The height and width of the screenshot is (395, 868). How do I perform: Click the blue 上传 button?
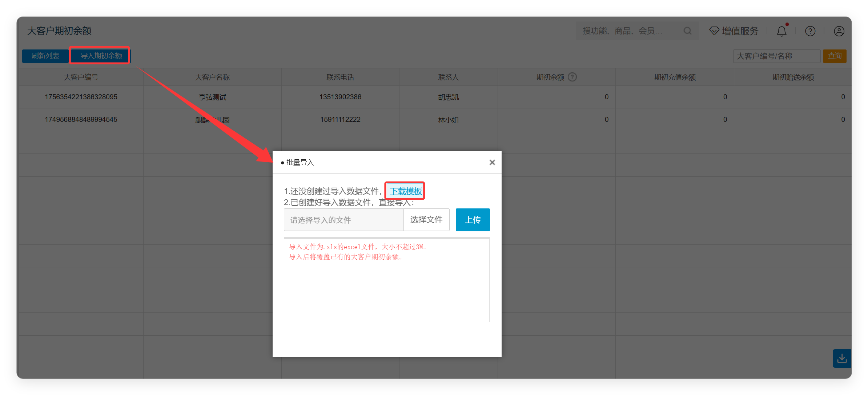pyautogui.click(x=473, y=220)
